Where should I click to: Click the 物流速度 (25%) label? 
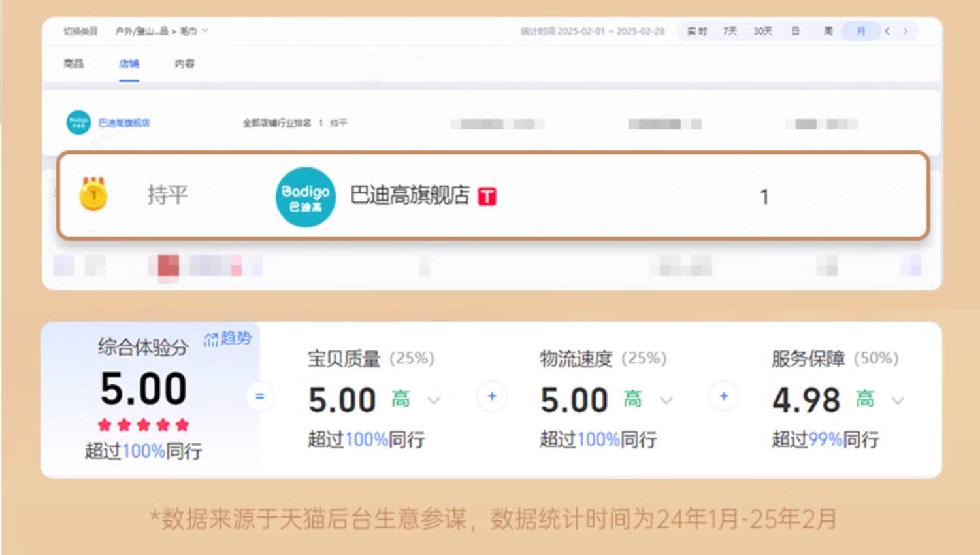pos(603,358)
